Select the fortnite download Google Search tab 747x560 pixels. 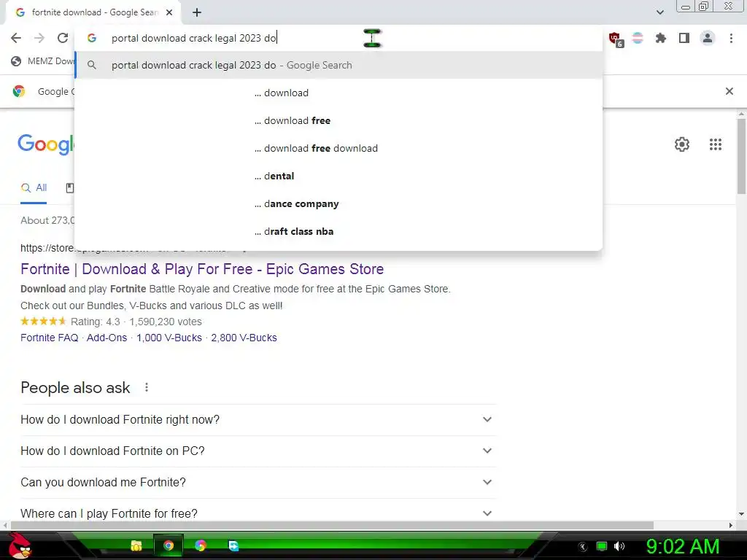[x=93, y=12]
